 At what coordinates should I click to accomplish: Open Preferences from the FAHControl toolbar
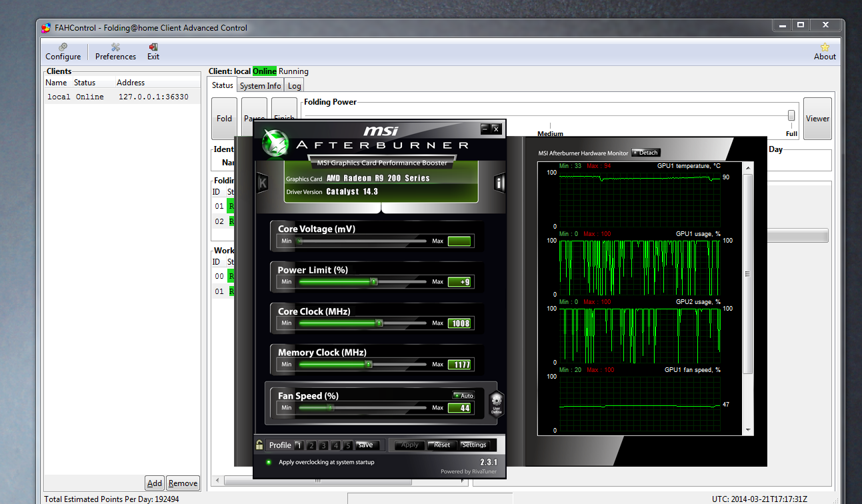(115, 51)
